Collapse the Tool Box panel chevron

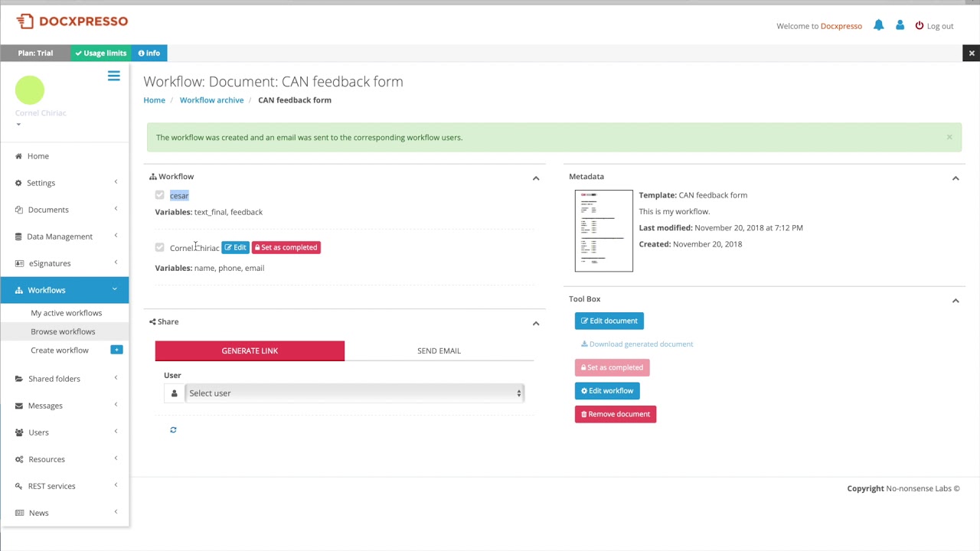(x=955, y=300)
